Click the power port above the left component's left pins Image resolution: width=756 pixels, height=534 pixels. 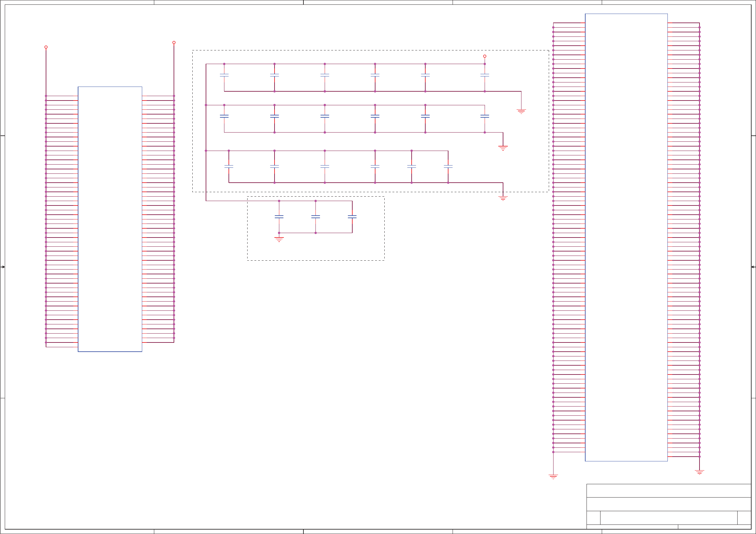click(46, 47)
